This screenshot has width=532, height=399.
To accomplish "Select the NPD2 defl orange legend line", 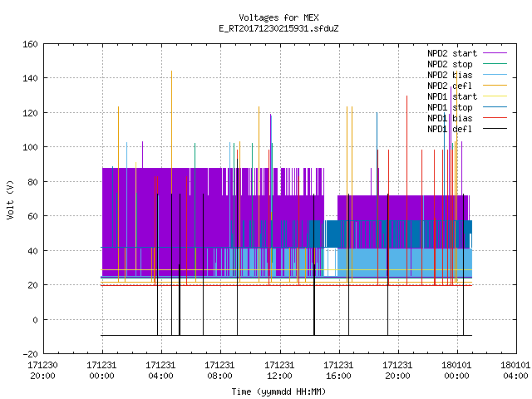I will coord(495,86).
